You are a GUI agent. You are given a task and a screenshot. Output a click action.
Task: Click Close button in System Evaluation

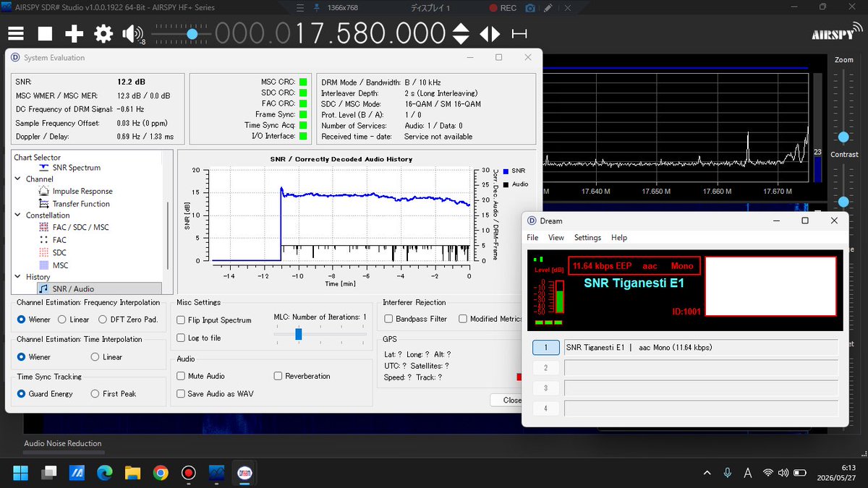[512, 400]
